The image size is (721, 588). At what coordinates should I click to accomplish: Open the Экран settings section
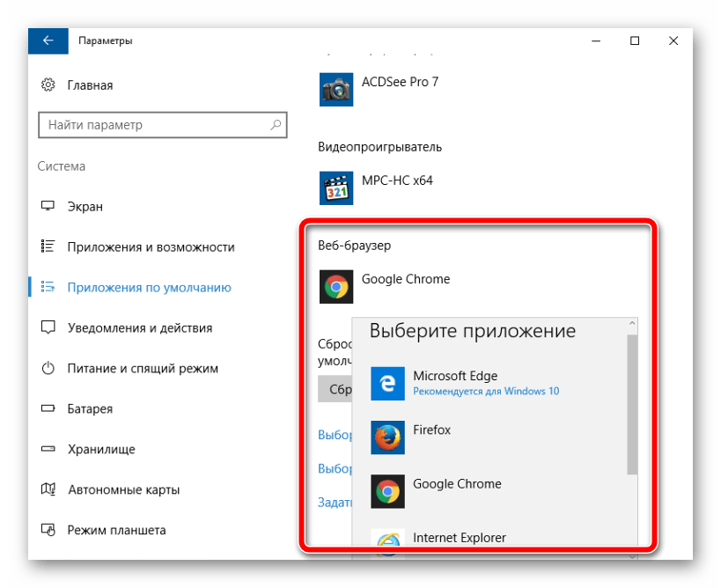coord(85,207)
